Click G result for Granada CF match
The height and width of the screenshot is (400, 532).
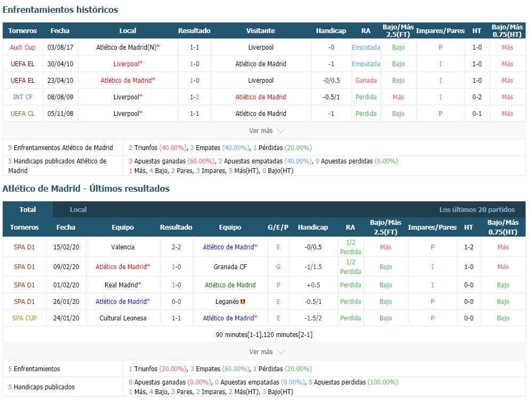278,267
